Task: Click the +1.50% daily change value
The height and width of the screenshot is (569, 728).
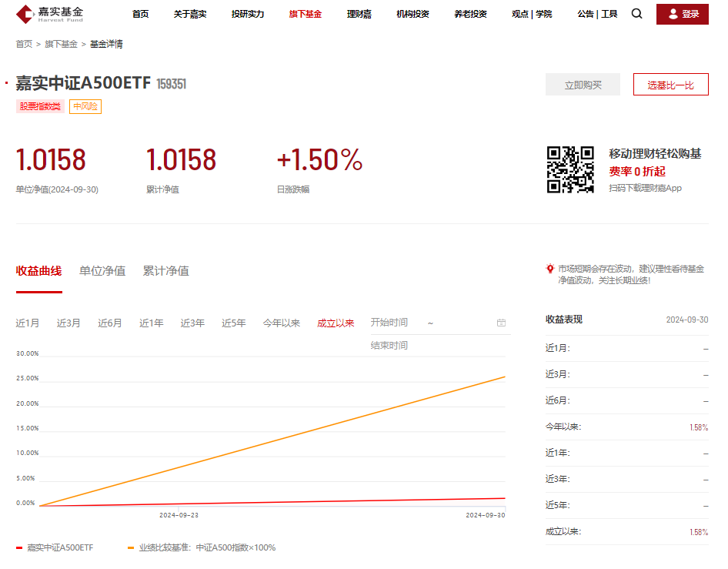Action: [x=319, y=160]
